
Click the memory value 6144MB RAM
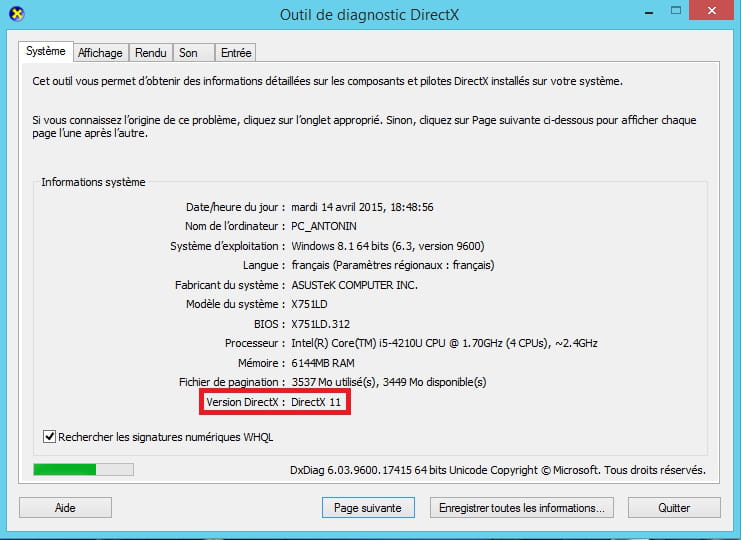click(323, 363)
